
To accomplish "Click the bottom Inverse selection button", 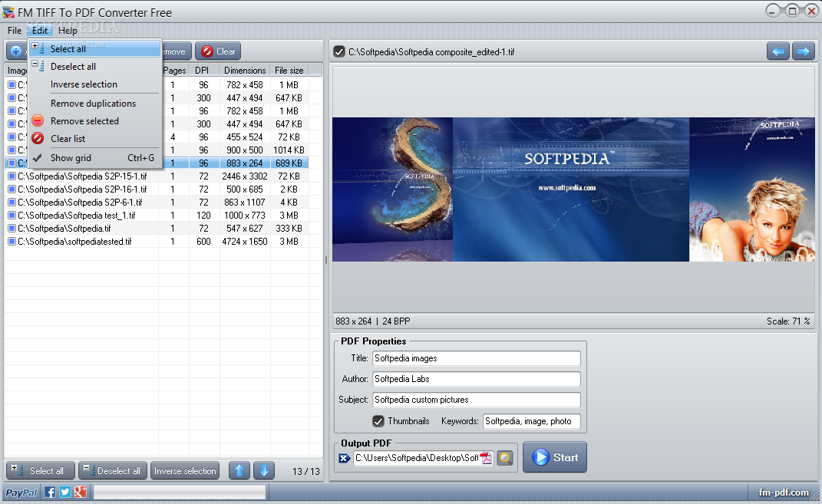I will point(185,470).
